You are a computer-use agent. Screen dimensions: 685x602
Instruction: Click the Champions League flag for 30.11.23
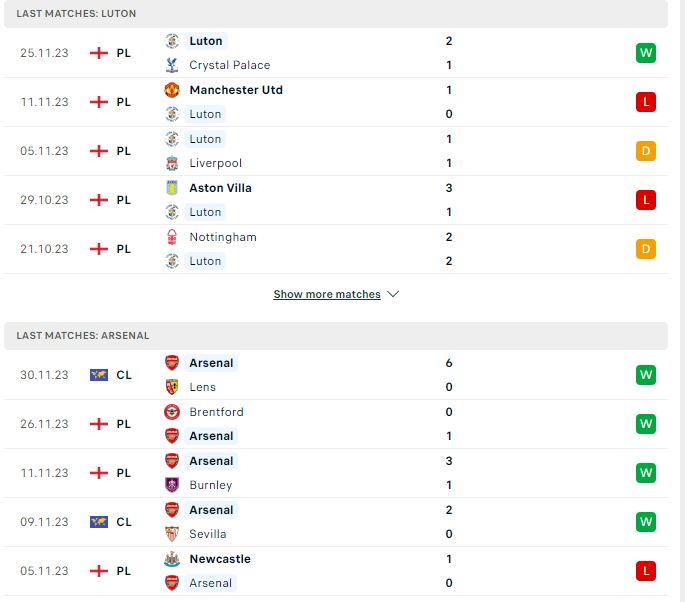[x=99, y=375]
